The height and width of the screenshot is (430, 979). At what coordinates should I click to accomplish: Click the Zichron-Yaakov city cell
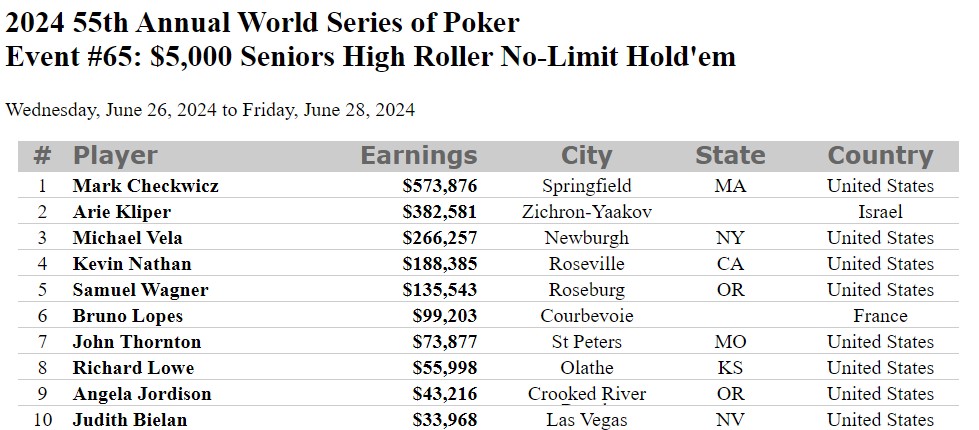(x=587, y=212)
